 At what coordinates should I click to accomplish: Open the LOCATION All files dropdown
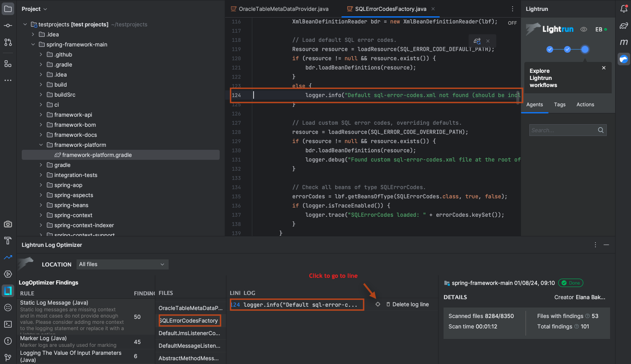point(122,264)
